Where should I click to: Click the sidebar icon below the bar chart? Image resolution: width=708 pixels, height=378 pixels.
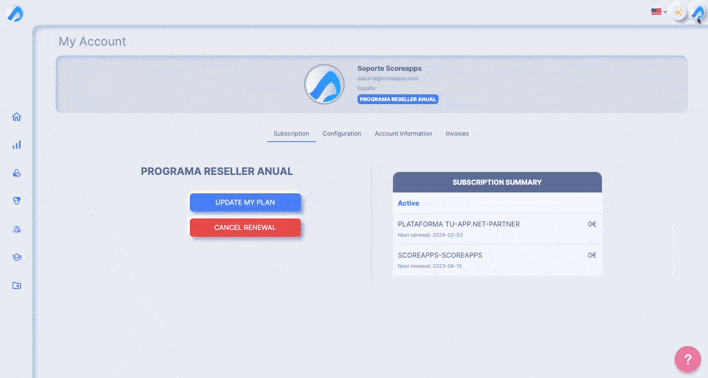pos(17,173)
